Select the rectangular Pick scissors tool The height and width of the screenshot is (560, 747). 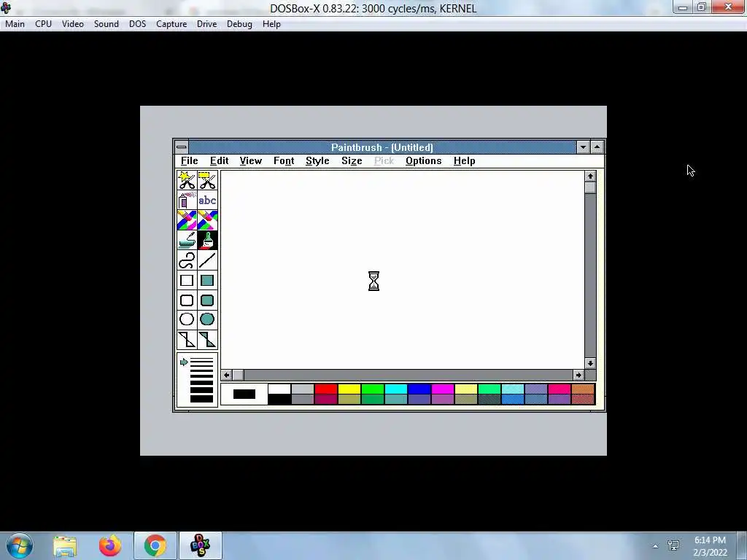tap(207, 181)
